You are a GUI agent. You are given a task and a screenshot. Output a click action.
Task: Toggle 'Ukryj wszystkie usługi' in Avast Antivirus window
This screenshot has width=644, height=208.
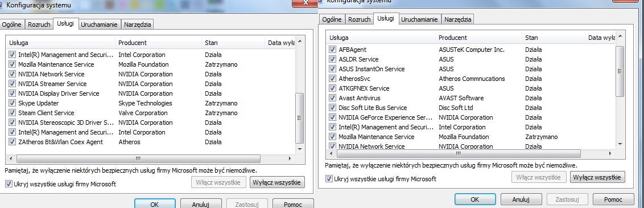pos(329,179)
